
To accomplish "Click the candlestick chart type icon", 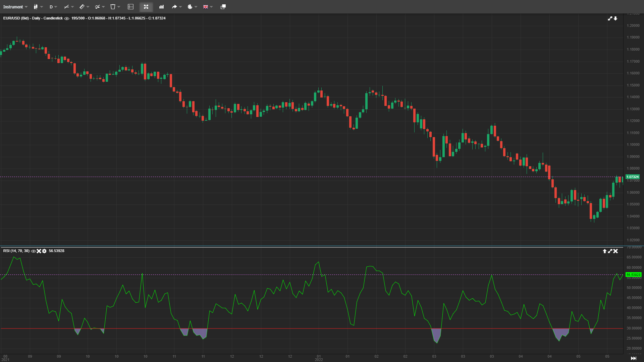I will (36, 7).
